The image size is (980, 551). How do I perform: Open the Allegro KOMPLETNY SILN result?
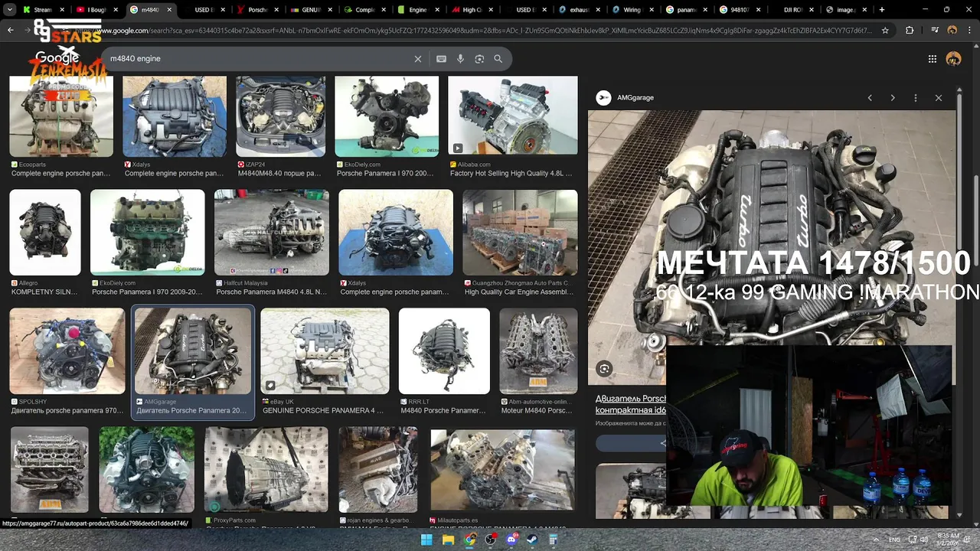pos(45,233)
